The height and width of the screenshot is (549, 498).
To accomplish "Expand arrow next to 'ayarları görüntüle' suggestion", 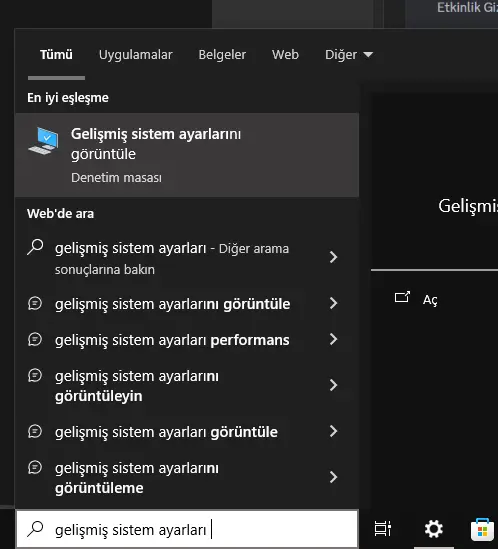I will [333, 431].
